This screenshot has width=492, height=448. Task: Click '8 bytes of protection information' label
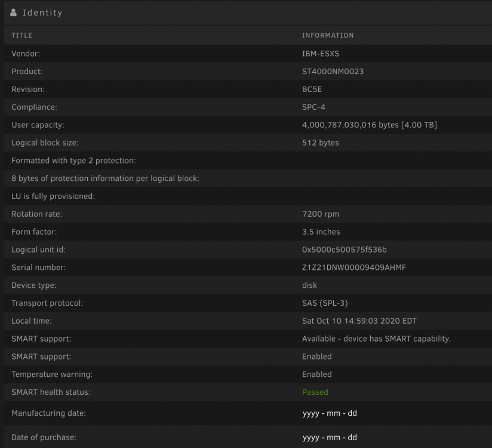pyautogui.click(x=105, y=179)
